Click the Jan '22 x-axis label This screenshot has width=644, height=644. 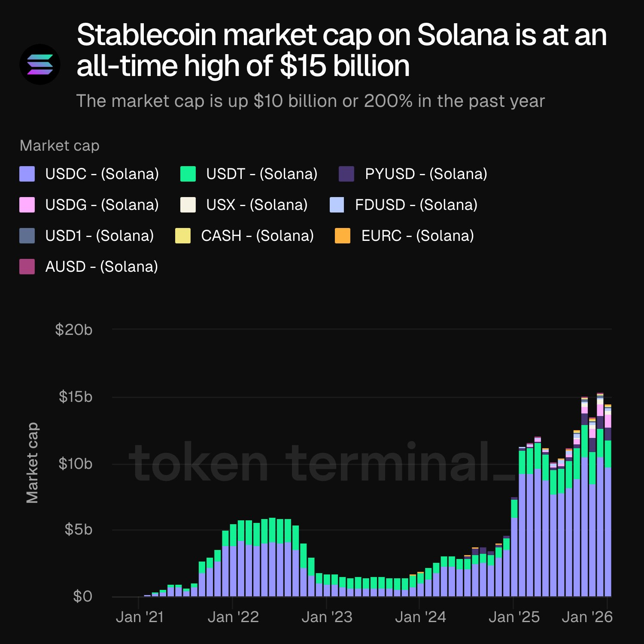coord(233,617)
